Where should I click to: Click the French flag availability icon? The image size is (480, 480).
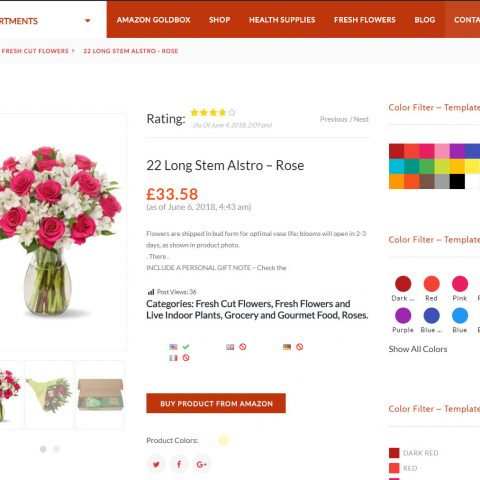pos(173,358)
